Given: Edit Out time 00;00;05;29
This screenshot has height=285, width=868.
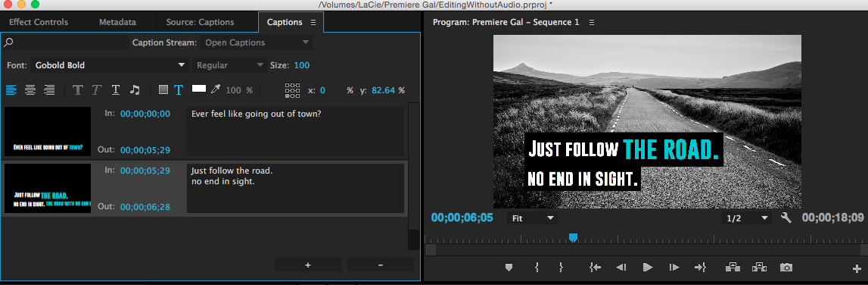Looking at the screenshot, I should coord(145,150).
